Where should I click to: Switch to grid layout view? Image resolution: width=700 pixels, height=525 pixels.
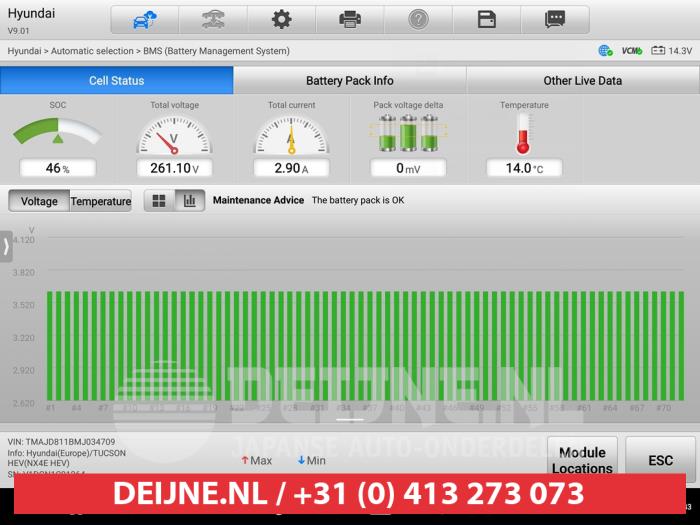[159, 200]
